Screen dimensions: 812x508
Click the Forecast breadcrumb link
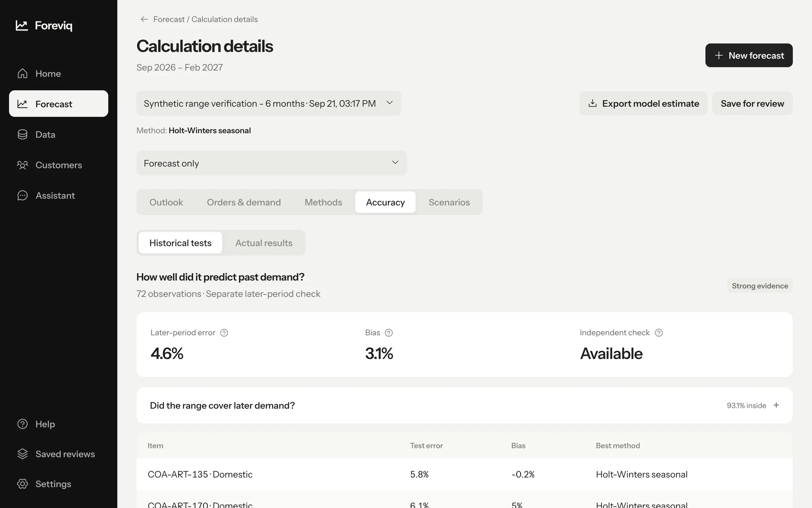[x=169, y=19]
